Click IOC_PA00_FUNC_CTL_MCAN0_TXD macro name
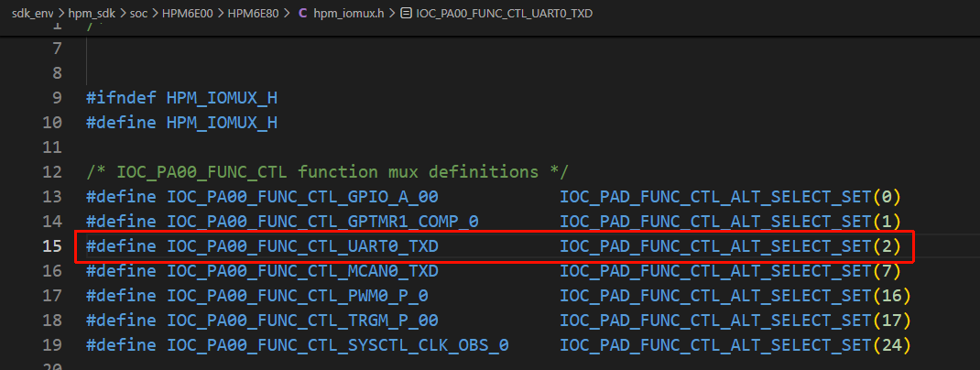This screenshot has height=370, width=980. coord(302,270)
